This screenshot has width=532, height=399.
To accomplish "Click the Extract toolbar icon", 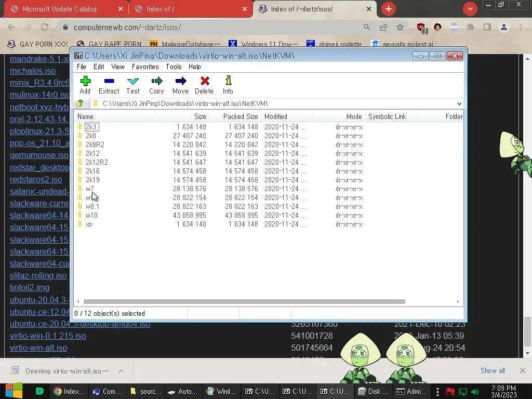I will 109,85.
